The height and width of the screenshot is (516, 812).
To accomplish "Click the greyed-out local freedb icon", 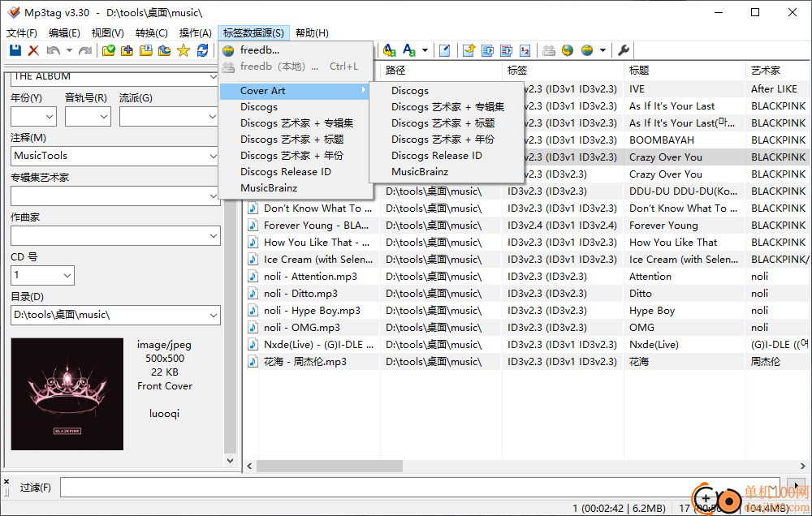I will [549, 50].
